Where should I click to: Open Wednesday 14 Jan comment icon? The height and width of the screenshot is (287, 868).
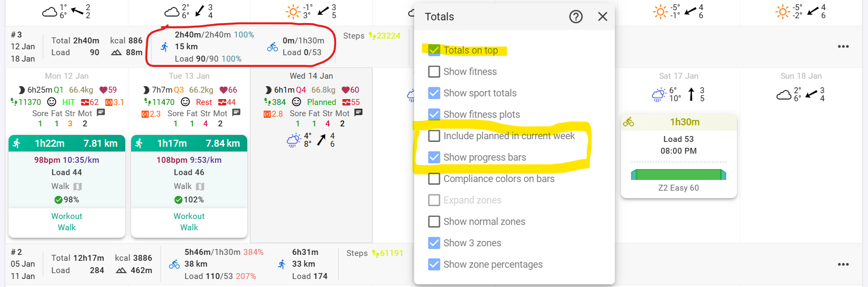[359, 113]
